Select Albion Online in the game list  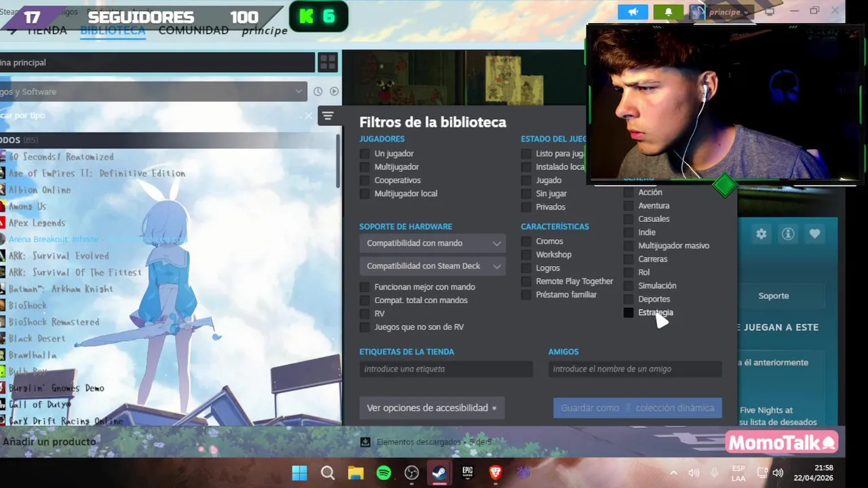coord(39,190)
